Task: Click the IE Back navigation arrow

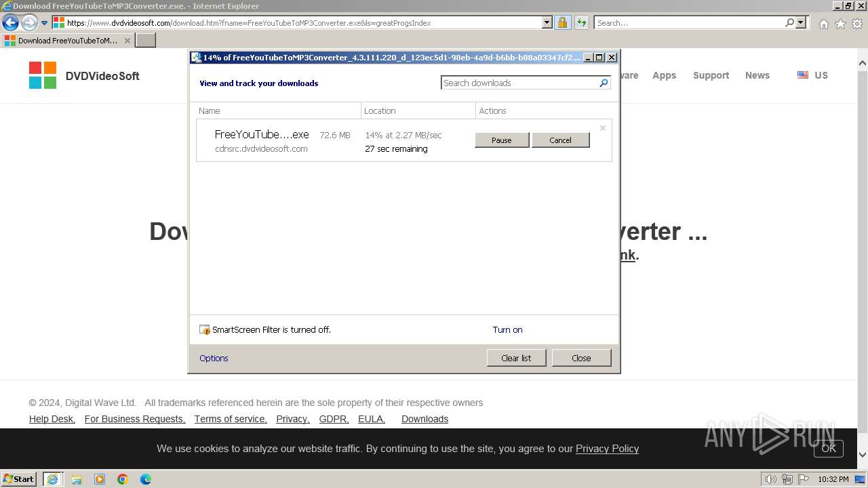Action: coord(10,22)
